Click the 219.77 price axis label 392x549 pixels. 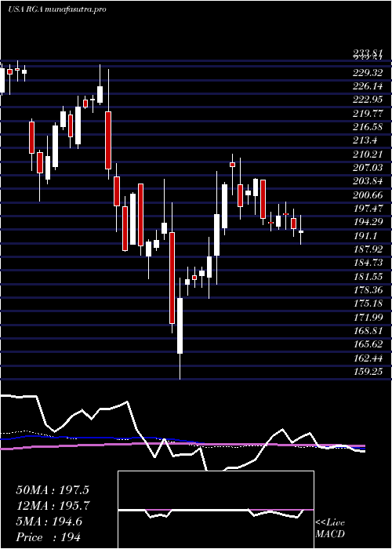pyautogui.click(x=368, y=114)
